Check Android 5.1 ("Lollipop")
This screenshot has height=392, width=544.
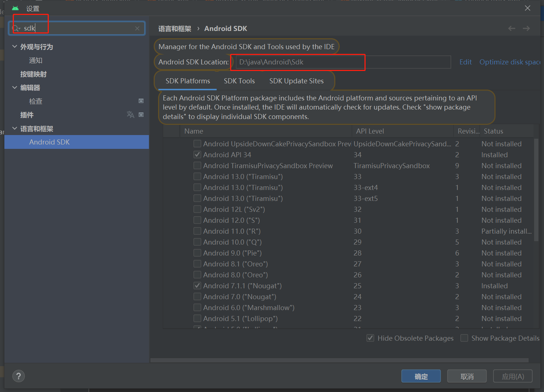pos(197,318)
